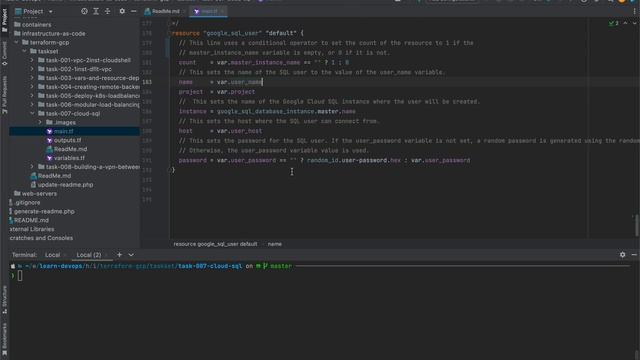Expand the .images folder

(40, 122)
